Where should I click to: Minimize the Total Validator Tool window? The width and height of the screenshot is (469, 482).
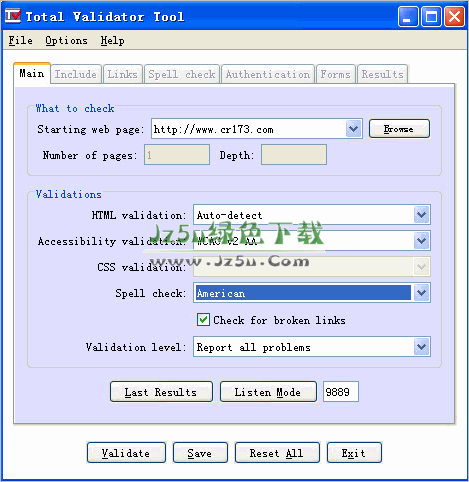tap(408, 16)
